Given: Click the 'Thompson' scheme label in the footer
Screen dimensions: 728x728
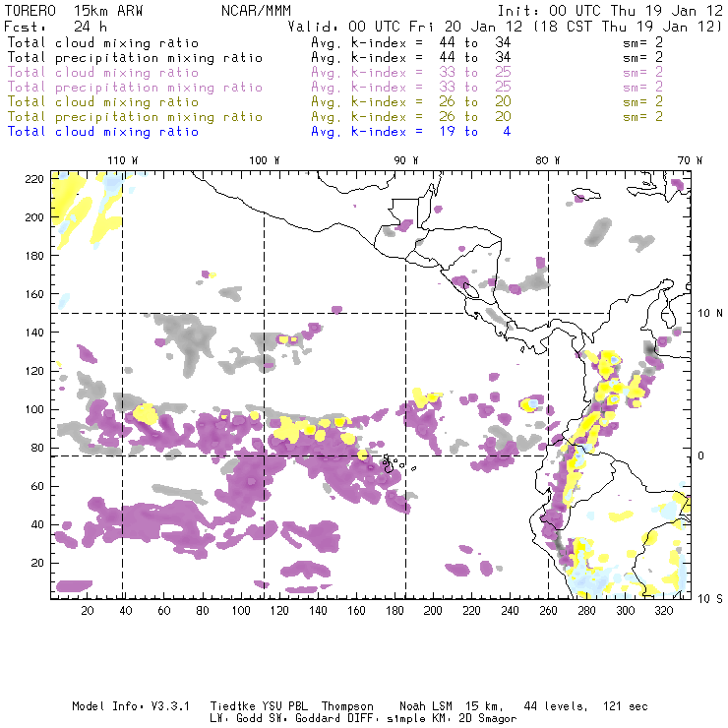Looking at the screenshot, I should click(347, 706).
